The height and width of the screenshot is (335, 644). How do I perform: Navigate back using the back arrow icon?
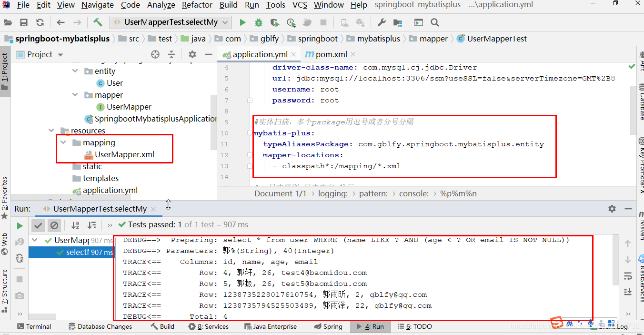[60, 22]
